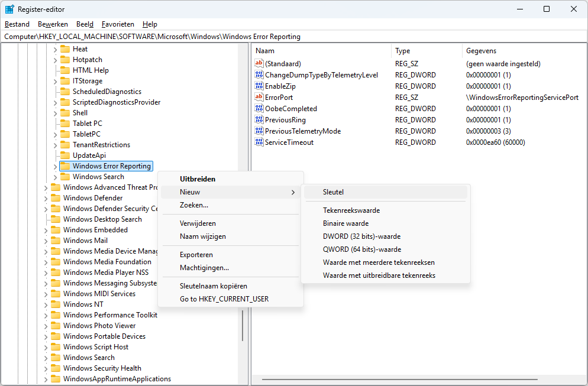The image size is (588, 386).
Task: Click the TenantRestrictions folder icon
Action: [65, 145]
